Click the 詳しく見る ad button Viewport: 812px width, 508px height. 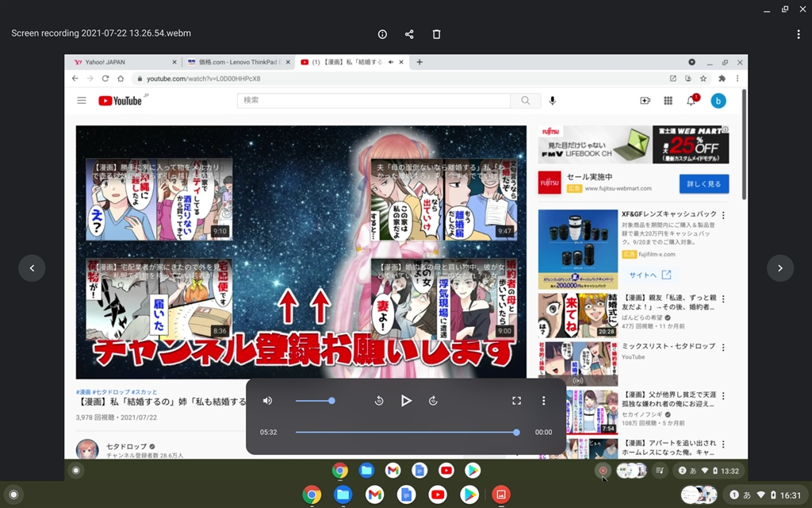click(704, 184)
